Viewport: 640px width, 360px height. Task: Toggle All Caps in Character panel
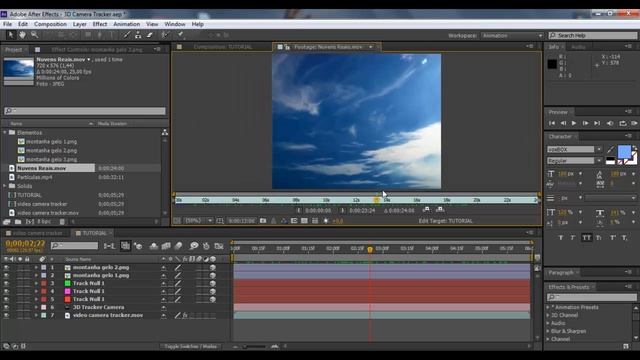click(586, 238)
